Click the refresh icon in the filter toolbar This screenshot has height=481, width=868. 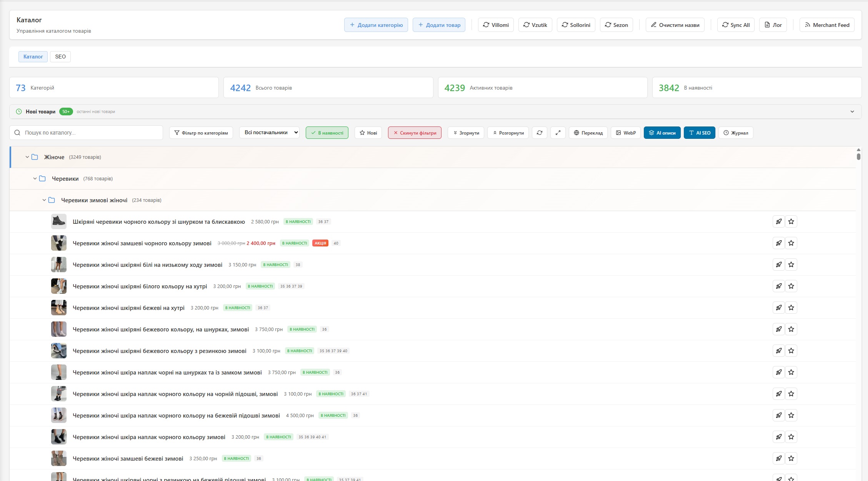tap(540, 133)
